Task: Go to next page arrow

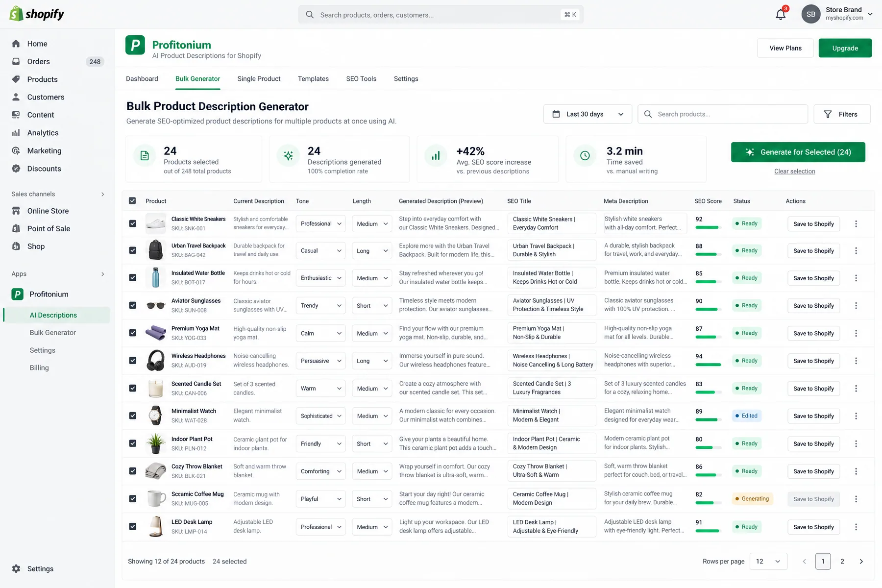Action: point(861,562)
